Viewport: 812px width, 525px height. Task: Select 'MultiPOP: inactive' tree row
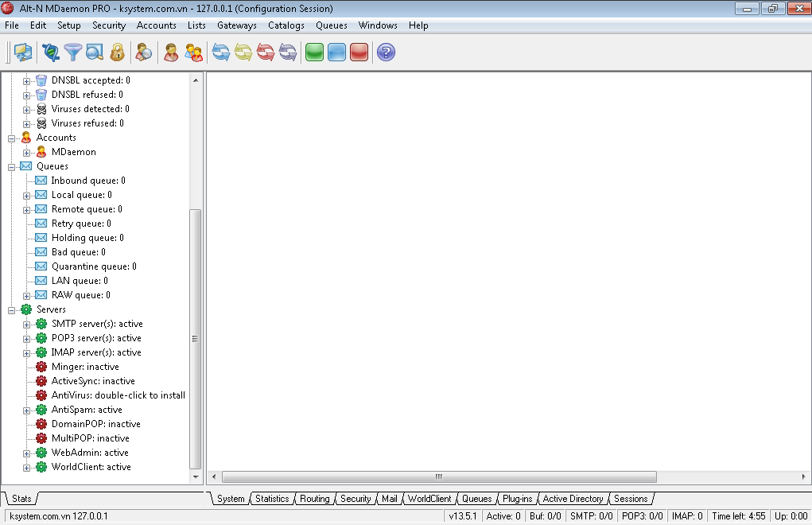pyautogui.click(x=90, y=438)
